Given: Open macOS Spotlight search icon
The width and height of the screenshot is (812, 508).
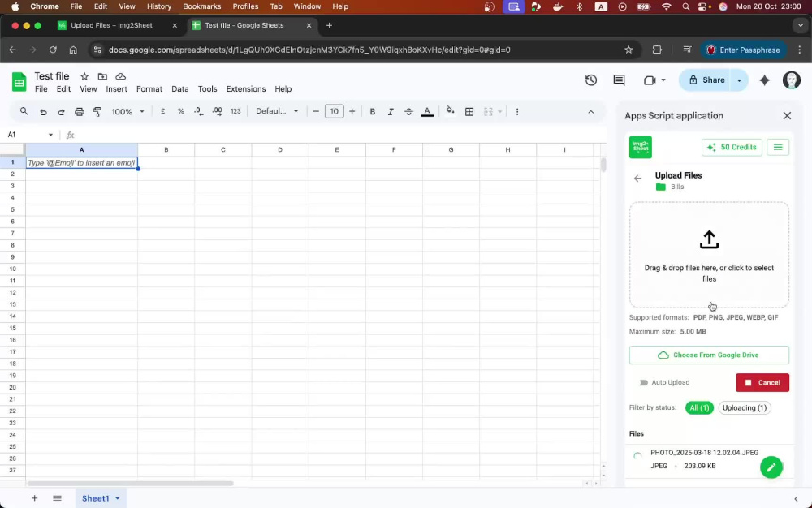Looking at the screenshot, I should 685,6.
